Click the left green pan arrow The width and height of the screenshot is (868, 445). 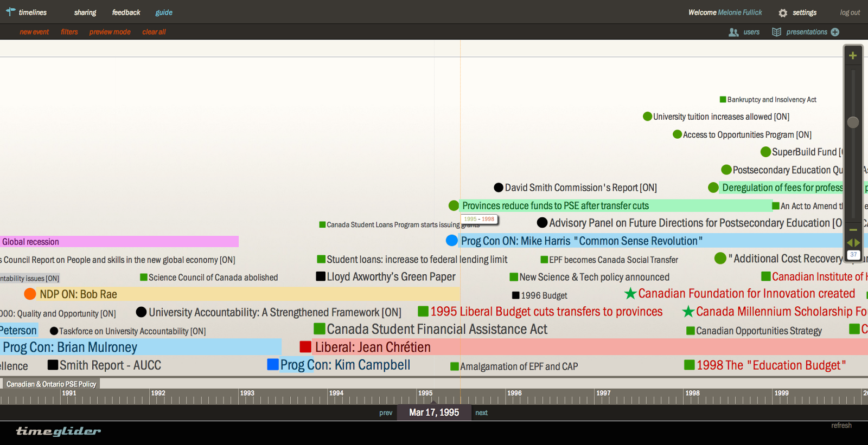(x=850, y=242)
